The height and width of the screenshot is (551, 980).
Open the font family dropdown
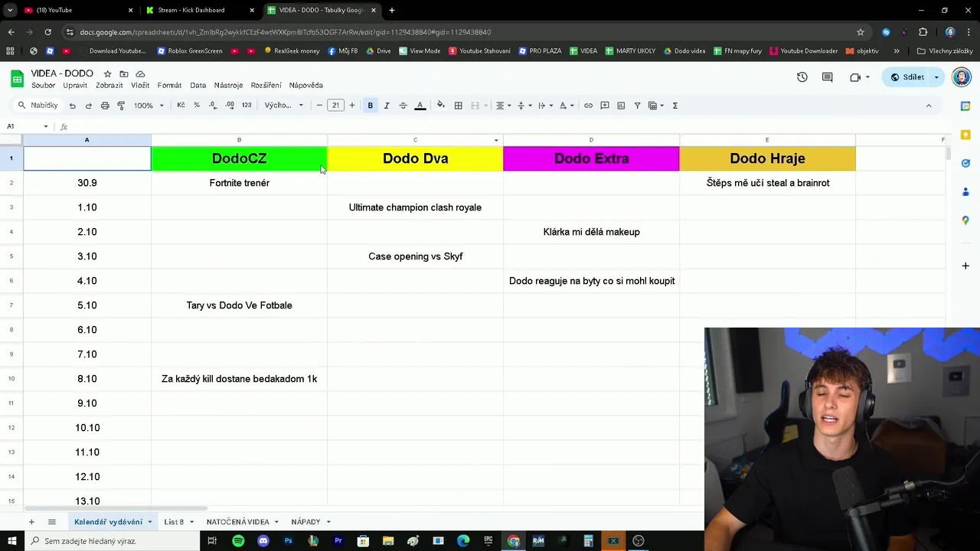pyautogui.click(x=284, y=106)
